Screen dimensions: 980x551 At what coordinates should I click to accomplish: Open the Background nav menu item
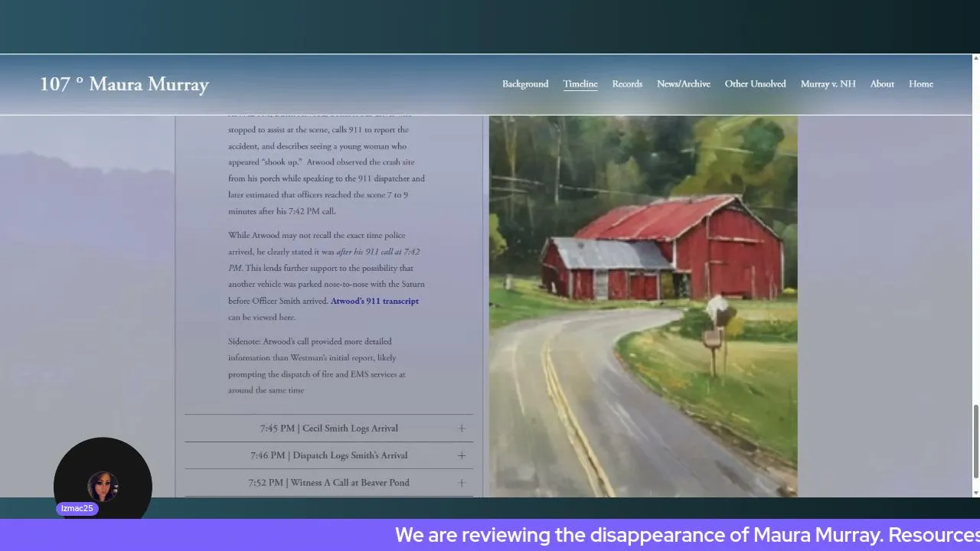pyautogui.click(x=525, y=84)
